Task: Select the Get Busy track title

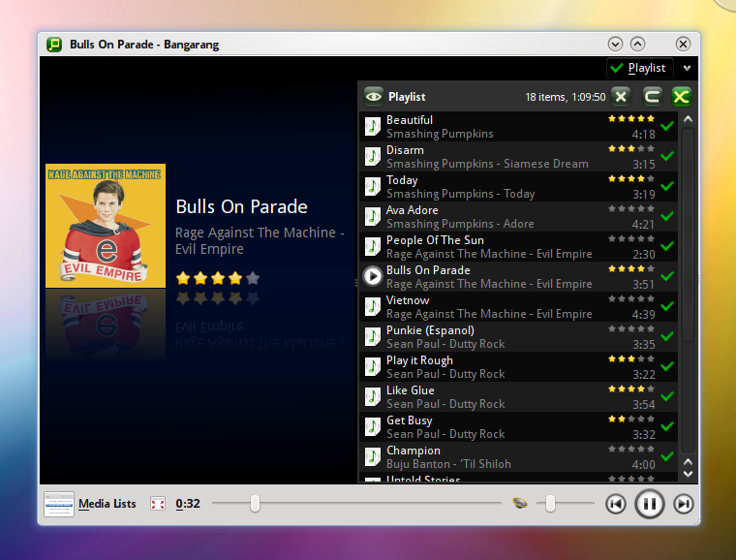Action: point(410,420)
